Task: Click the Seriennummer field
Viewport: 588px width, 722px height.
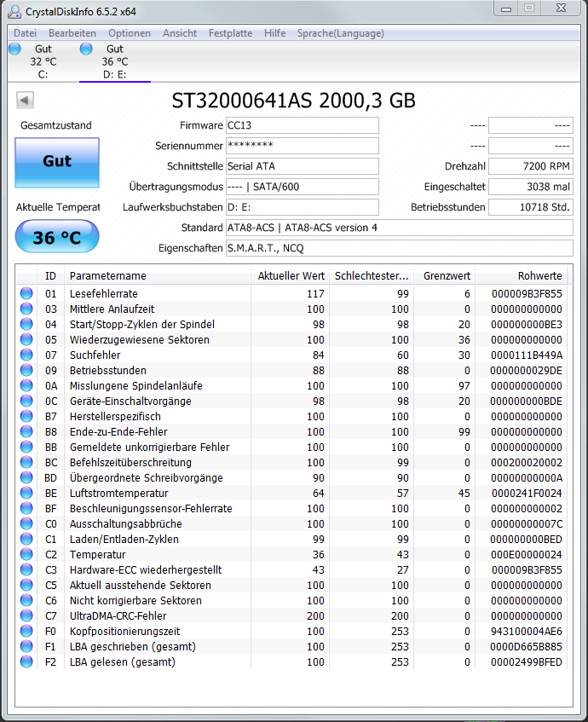Action: coord(302,146)
